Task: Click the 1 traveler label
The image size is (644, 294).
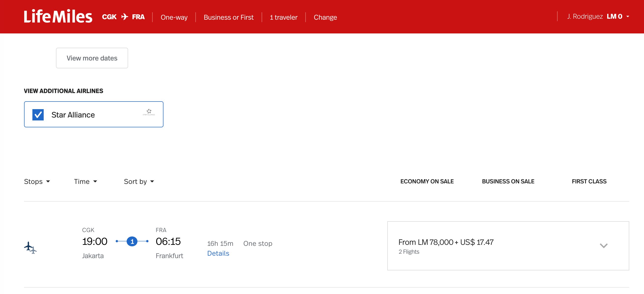Action: [x=283, y=17]
